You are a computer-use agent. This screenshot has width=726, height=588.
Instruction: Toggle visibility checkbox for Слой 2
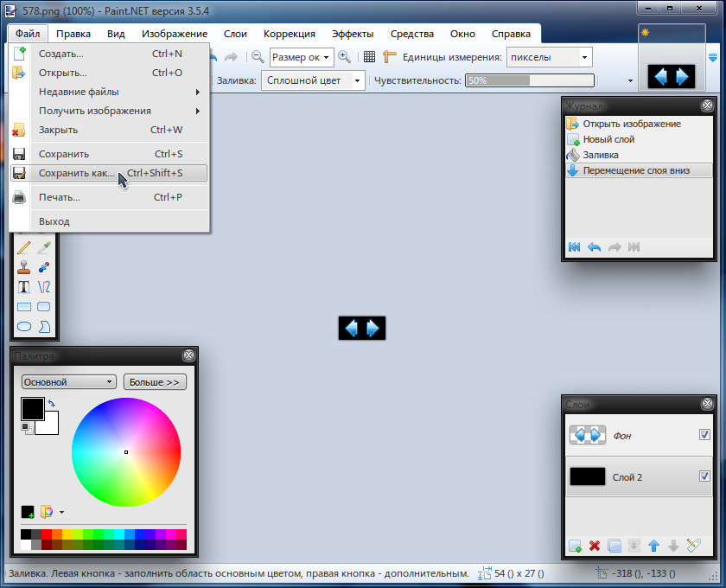click(704, 476)
